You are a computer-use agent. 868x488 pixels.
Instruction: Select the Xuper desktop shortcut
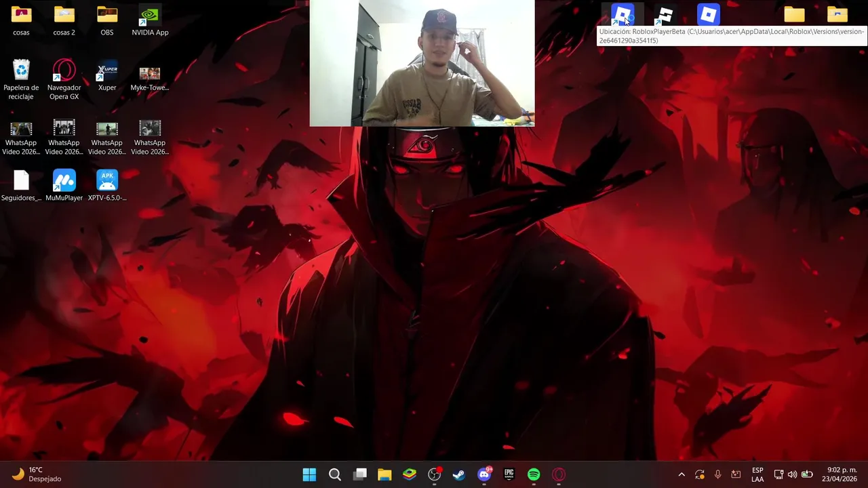pyautogui.click(x=107, y=75)
